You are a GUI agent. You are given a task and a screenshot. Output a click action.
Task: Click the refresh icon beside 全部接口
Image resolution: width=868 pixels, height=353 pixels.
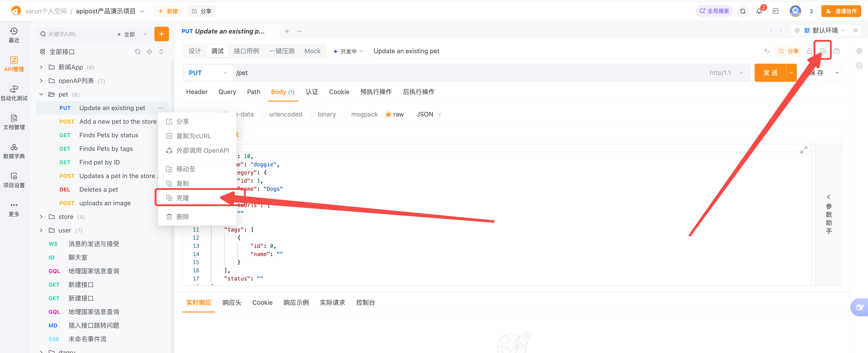tap(137, 51)
